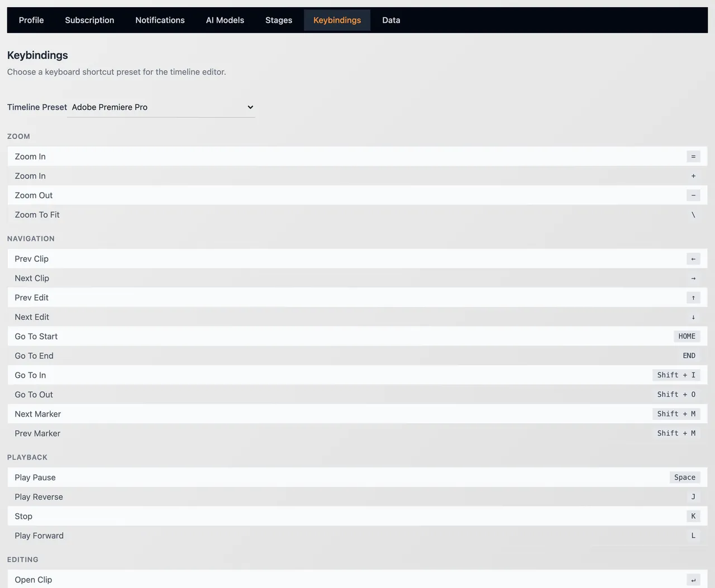Click the '=' key badge for Zoom In
The image size is (715, 588).
pos(693,156)
